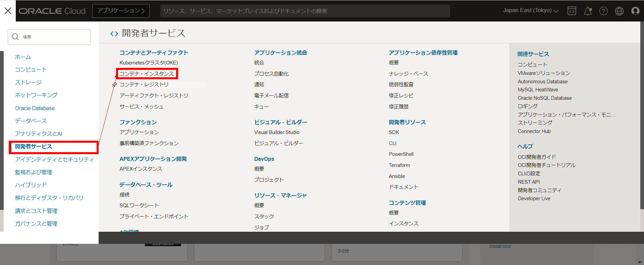Select ガバナンスと管理 in the navigation menu

click(36, 224)
